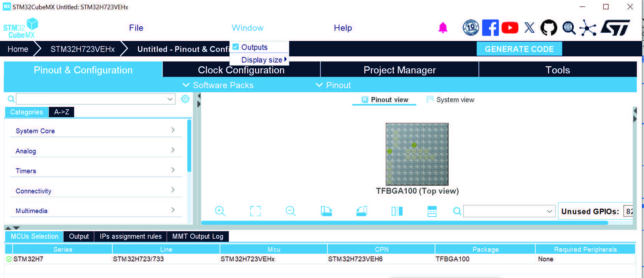644x278 pixels.
Task: Click the 10-year anniversary badge icon
Action: tap(471, 28)
